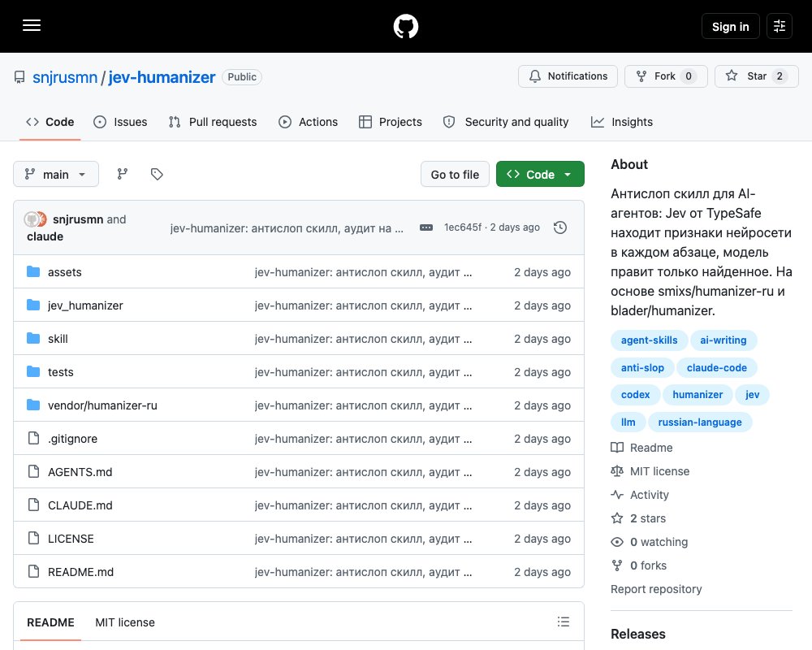Select the MIT license tab

coord(125,622)
